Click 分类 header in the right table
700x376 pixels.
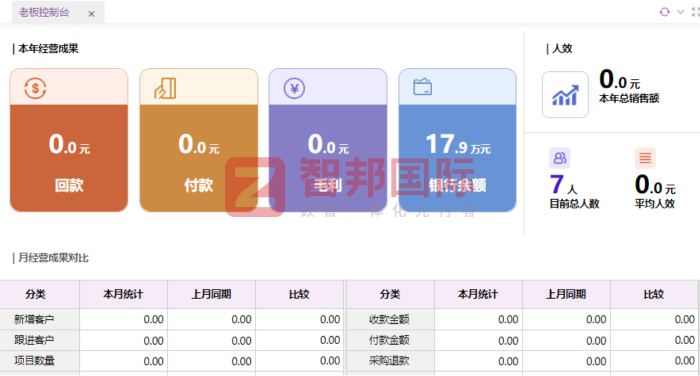click(390, 294)
